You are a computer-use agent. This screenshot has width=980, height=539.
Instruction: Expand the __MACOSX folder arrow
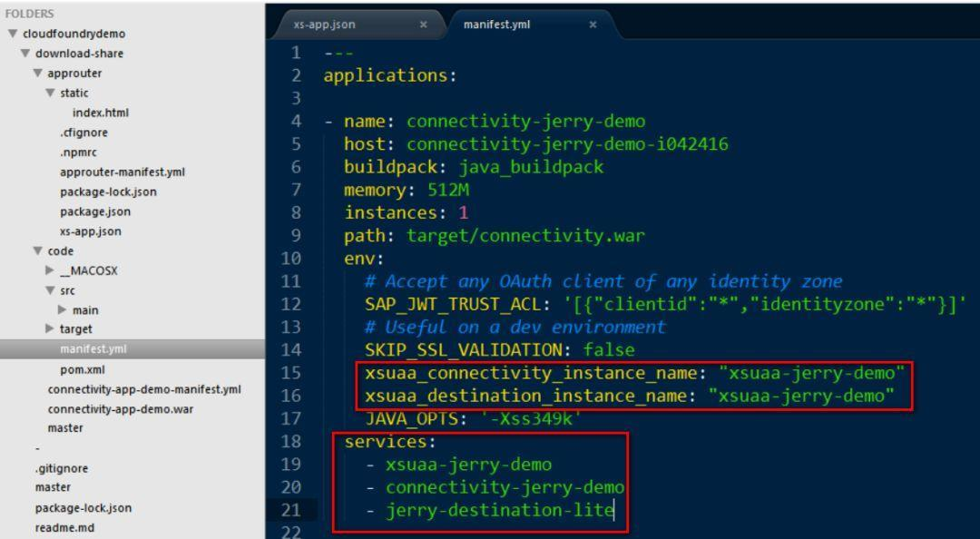(50, 270)
